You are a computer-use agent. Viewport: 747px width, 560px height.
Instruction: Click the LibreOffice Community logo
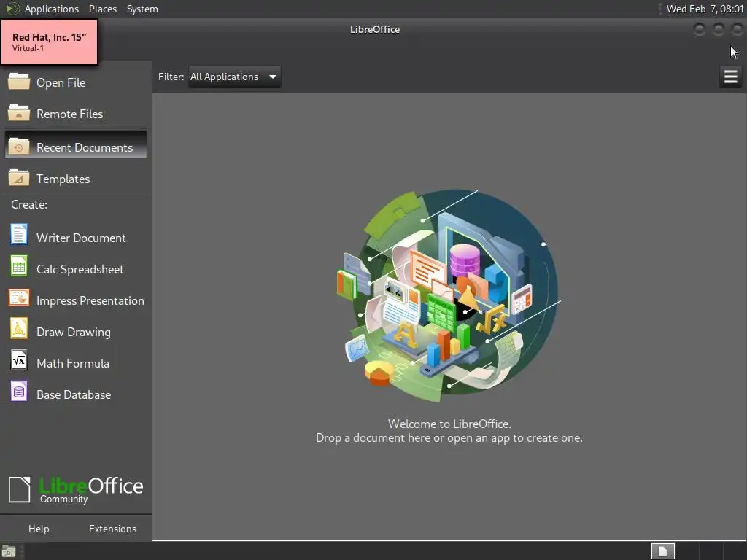[76, 489]
